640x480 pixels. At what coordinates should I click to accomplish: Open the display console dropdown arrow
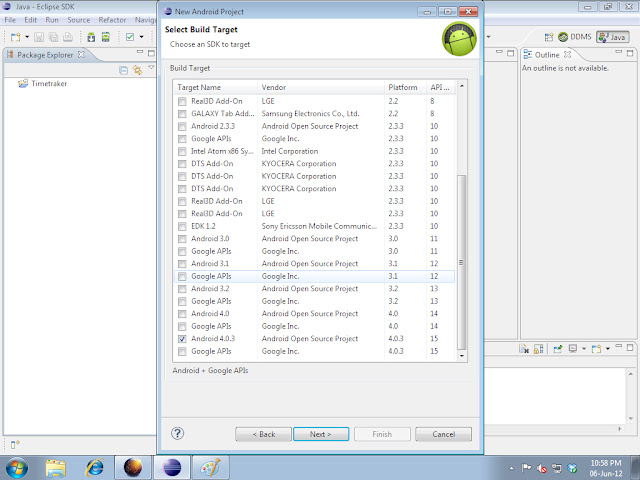point(584,349)
